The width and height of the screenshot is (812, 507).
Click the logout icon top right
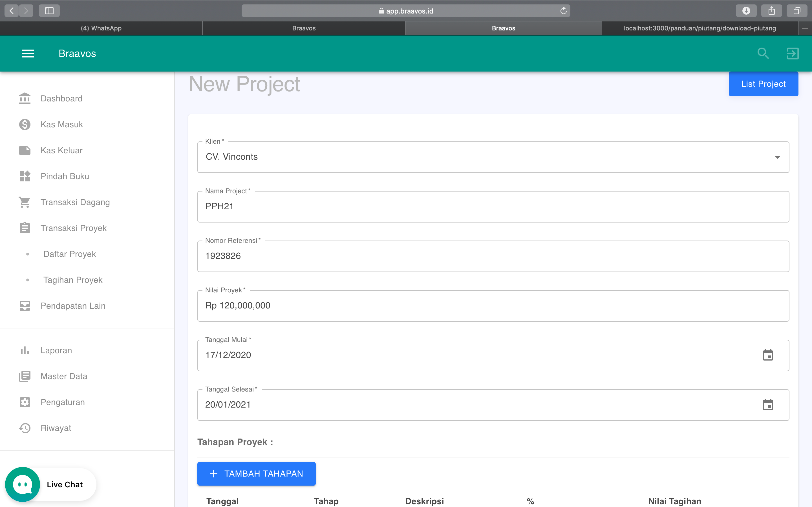pyautogui.click(x=792, y=53)
